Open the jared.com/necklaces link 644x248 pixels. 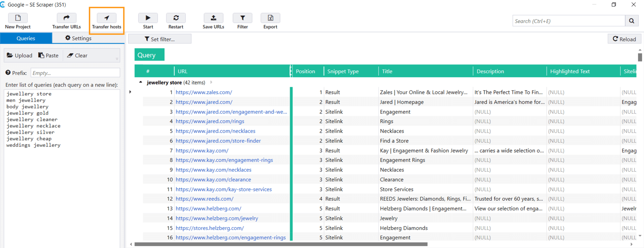[215, 131]
